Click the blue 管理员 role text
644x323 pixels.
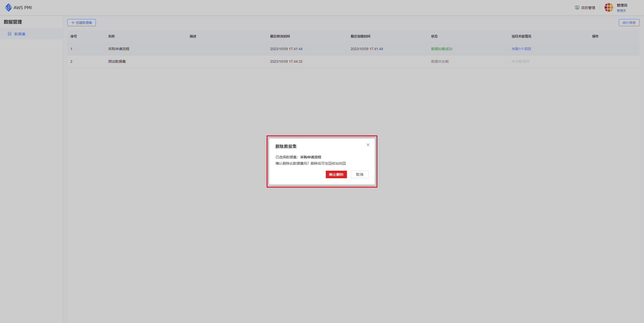click(x=621, y=11)
